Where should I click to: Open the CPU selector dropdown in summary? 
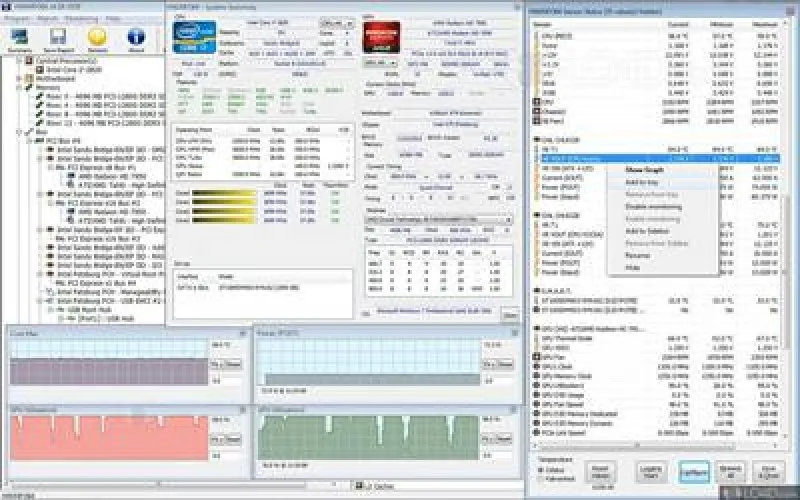pyautogui.click(x=336, y=23)
